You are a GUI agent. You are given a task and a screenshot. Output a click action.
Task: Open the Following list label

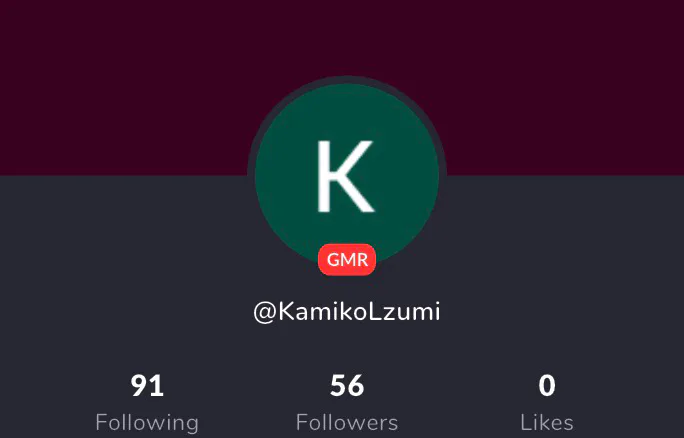tap(147, 422)
